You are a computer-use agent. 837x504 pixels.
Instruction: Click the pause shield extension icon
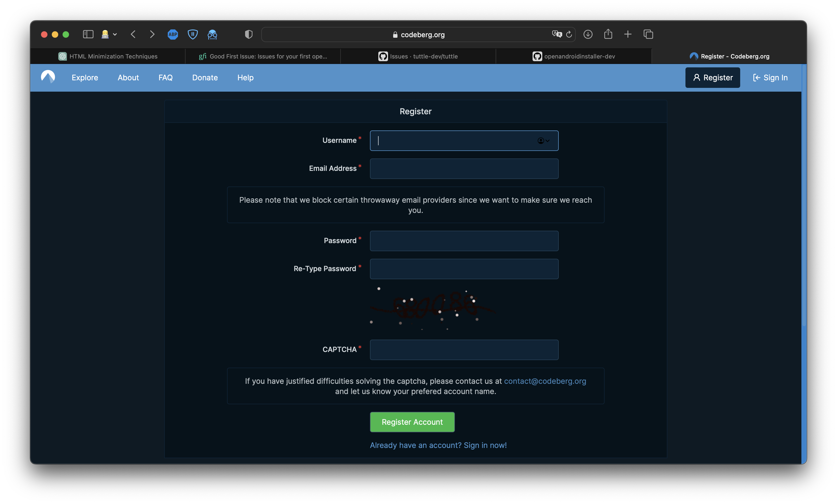coord(192,34)
